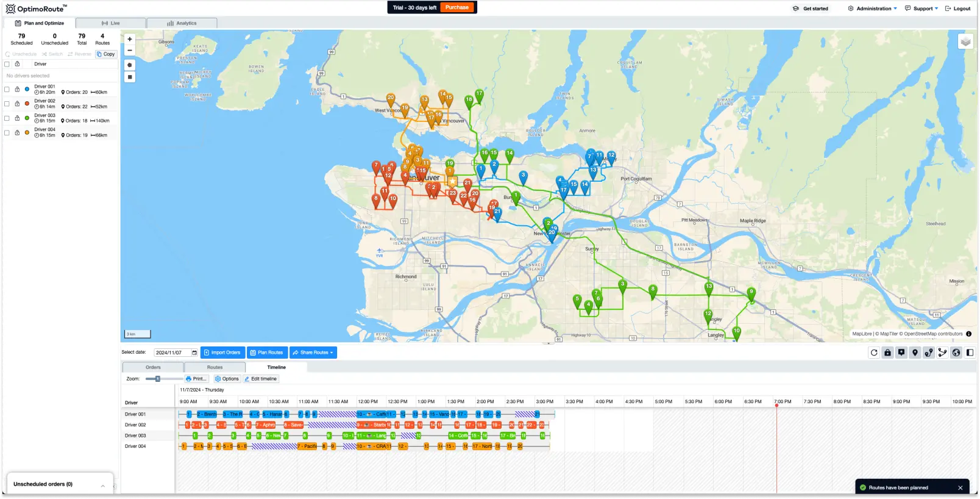This screenshot has width=980, height=499.
Task: Select the Timeline tab
Action: click(276, 367)
